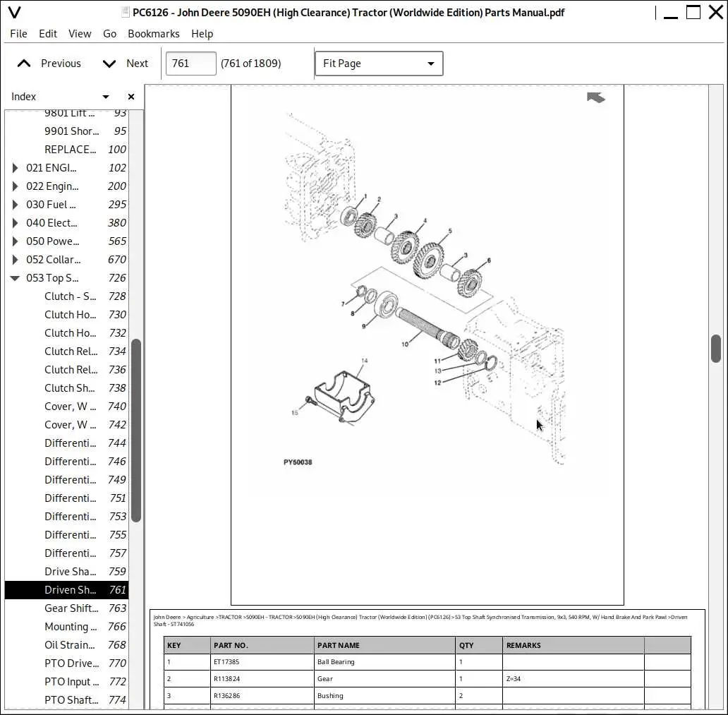Expand the 030 Fuel... index section
This screenshot has width=728, height=715.
tap(15, 205)
